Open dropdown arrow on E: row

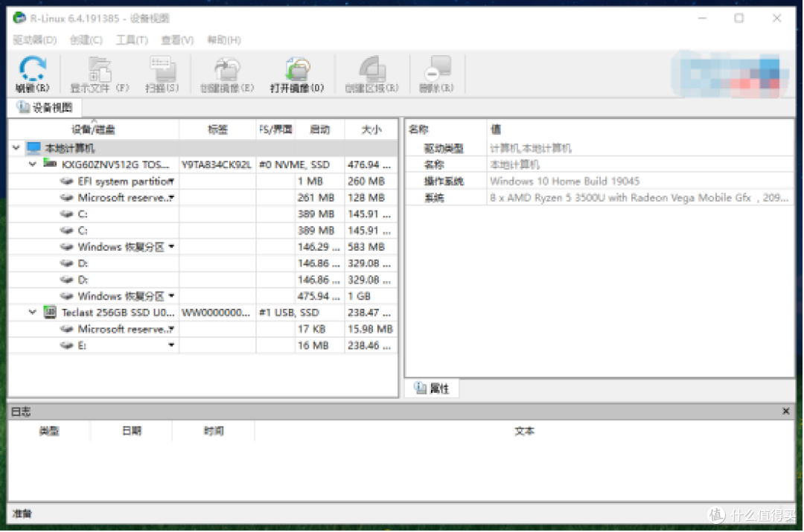tap(171, 345)
